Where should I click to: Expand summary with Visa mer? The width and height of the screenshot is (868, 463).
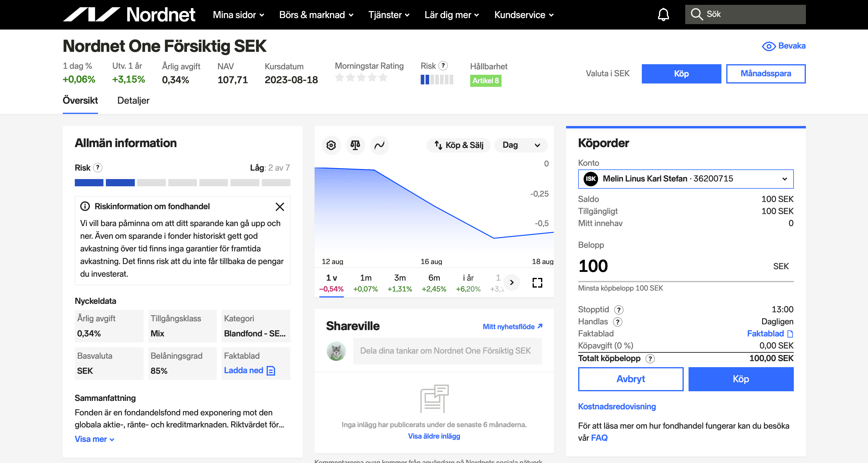point(94,439)
